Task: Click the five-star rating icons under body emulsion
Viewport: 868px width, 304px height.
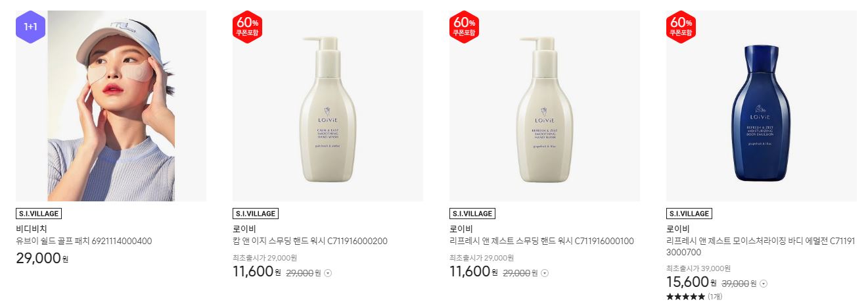Action: coord(685,297)
